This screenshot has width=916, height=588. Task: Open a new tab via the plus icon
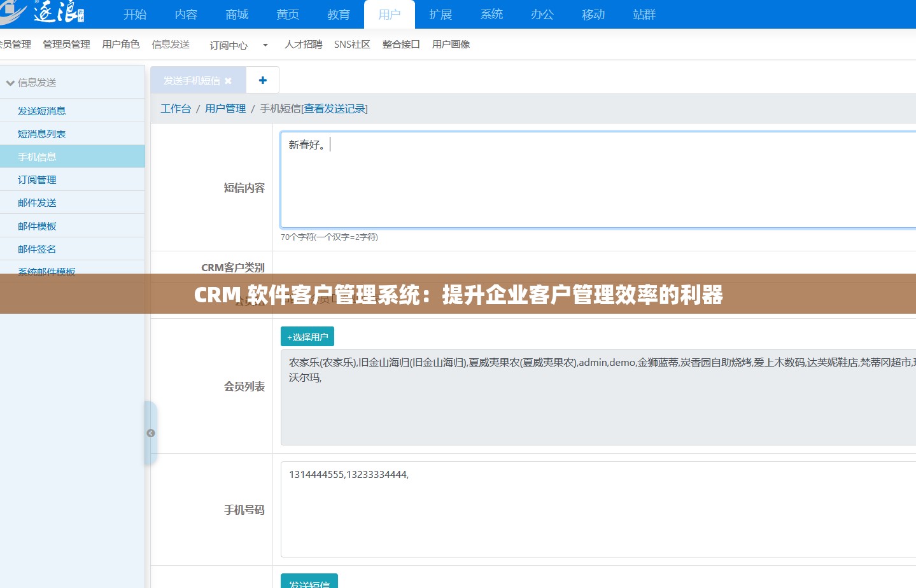pyautogui.click(x=262, y=80)
